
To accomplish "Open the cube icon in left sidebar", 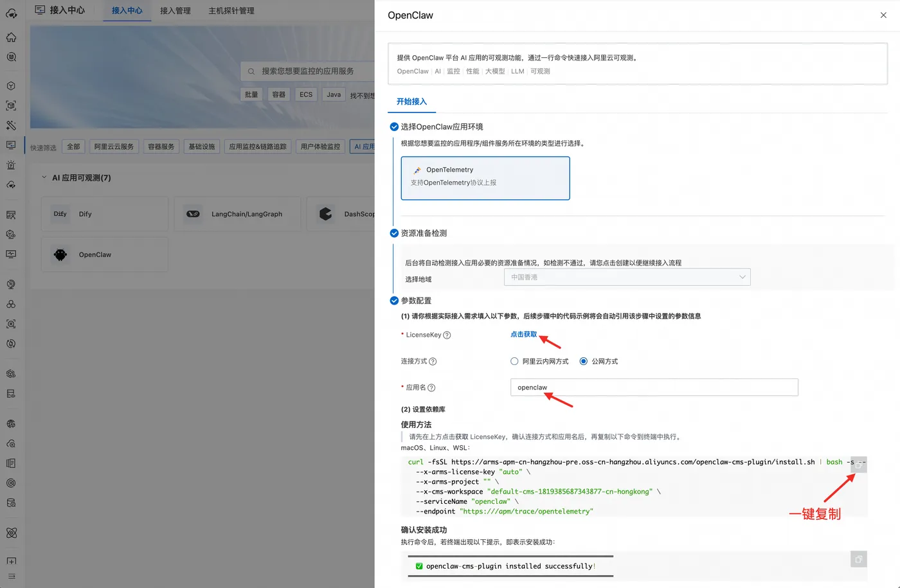I will coord(11,85).
